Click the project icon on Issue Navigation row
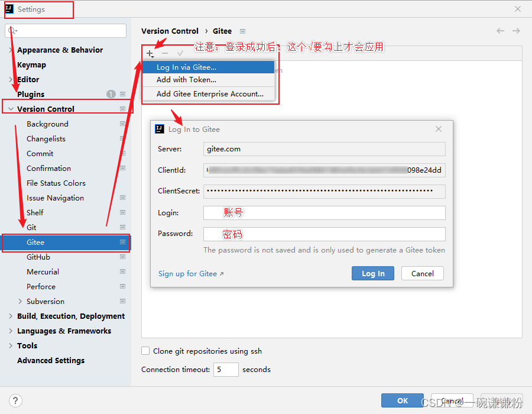This screenshot has height=414, width=532. [x=123, y=198]
